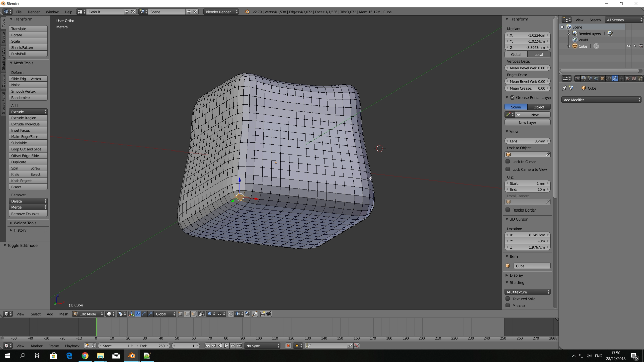The height and width of the screenshot is (362, 644).
Task: Switch to the Create tab
Action: coord(3,37)
